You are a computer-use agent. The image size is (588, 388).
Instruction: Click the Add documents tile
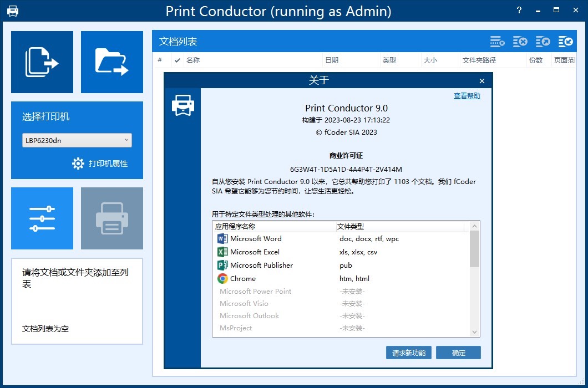42,62
